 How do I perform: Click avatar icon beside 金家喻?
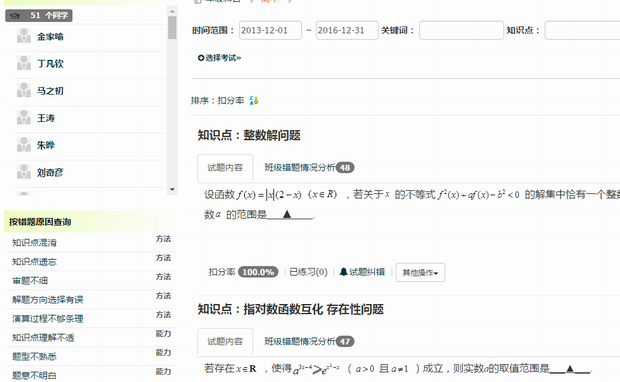pos(24,36)
